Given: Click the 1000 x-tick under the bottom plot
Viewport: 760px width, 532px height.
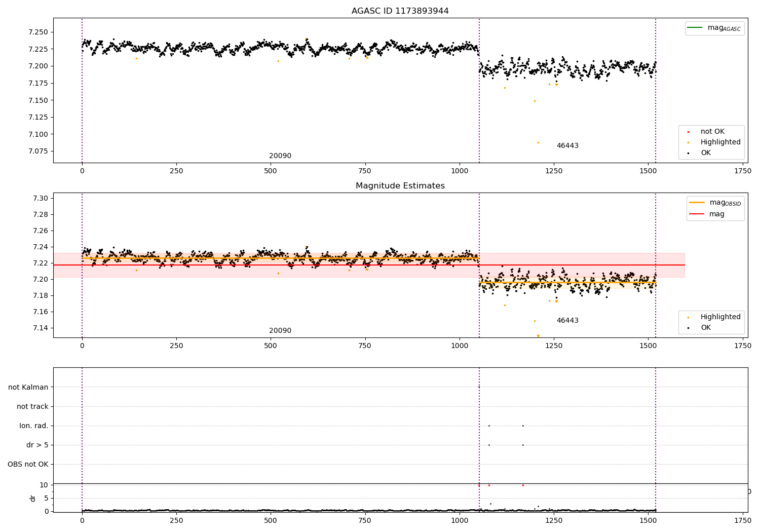Looking at the screenshot, I should point(460,521).
